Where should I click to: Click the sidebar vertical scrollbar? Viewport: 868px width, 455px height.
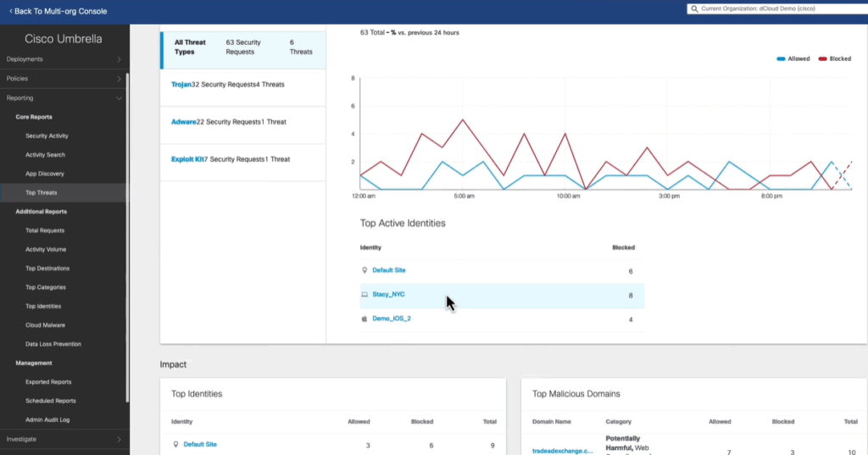[127, 238]
